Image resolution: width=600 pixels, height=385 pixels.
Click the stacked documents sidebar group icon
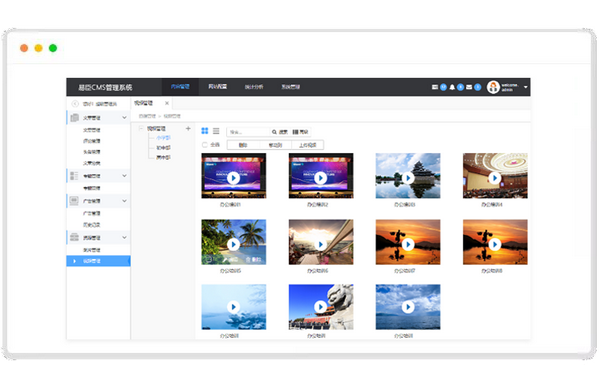(x=75, y=117)
